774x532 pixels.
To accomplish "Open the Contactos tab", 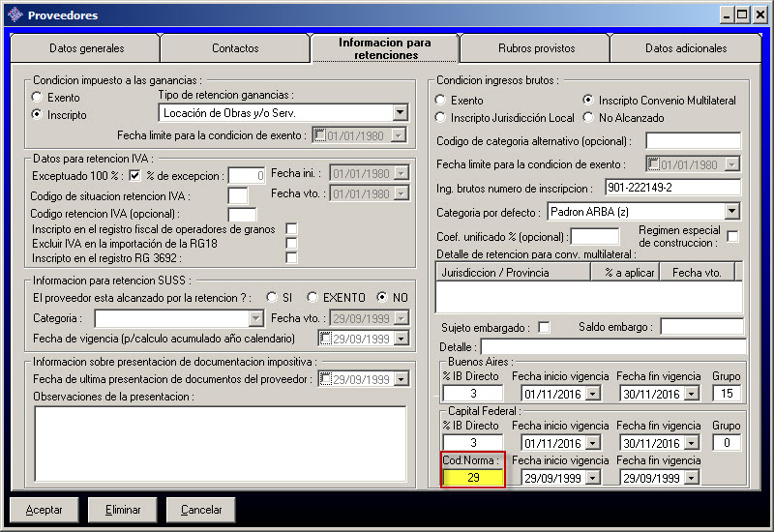I will pos(235,48).
